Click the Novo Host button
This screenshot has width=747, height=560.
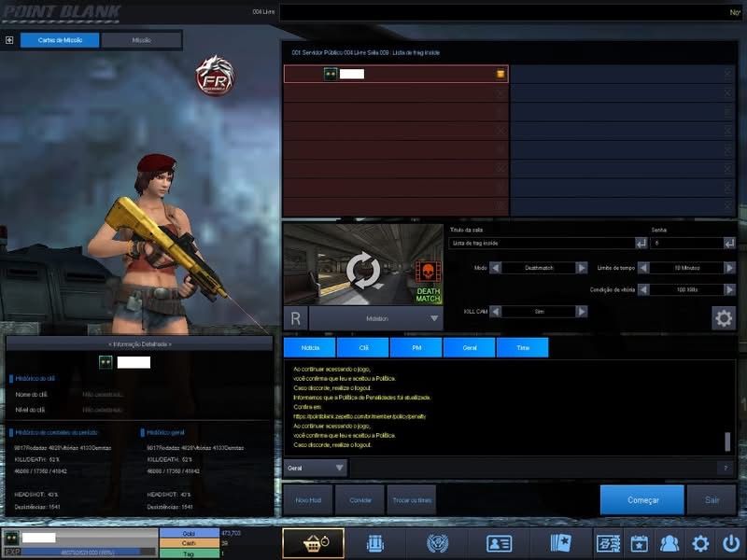(x=308, y=500)
